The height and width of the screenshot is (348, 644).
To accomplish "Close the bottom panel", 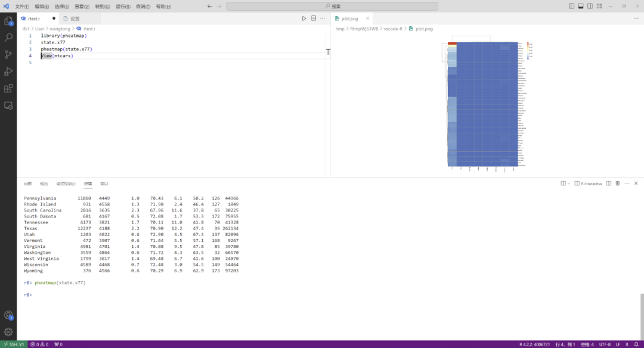I will [x=636, y=184].
